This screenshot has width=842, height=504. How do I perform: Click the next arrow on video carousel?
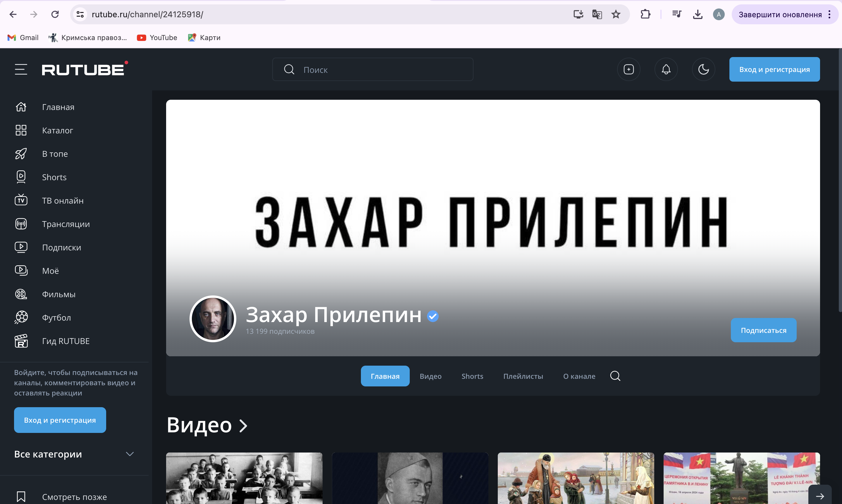click(x=819, y=496)
